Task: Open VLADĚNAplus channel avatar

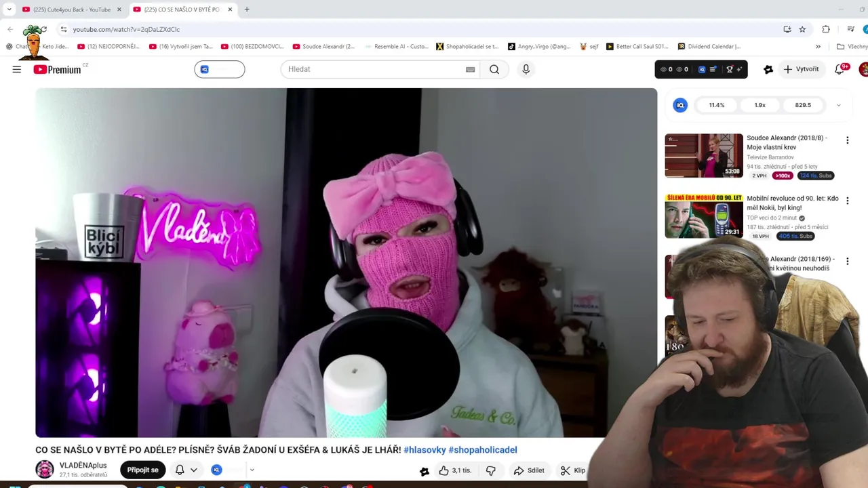Action: [x=45, y=469]
